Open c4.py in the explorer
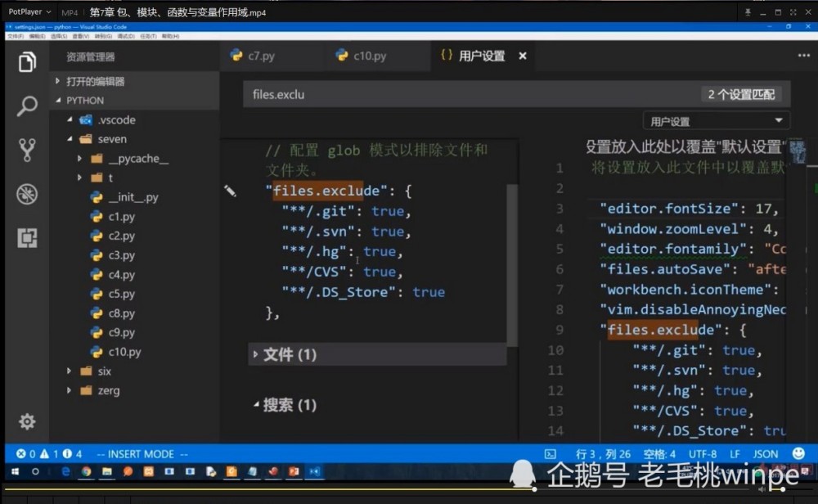818x504 pixels. (x=122, y=274)
